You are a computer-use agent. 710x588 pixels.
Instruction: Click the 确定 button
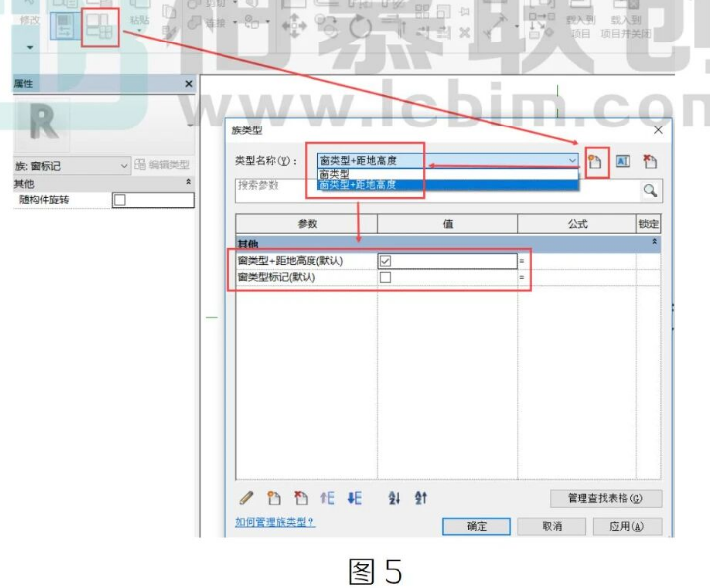[477, 526]
